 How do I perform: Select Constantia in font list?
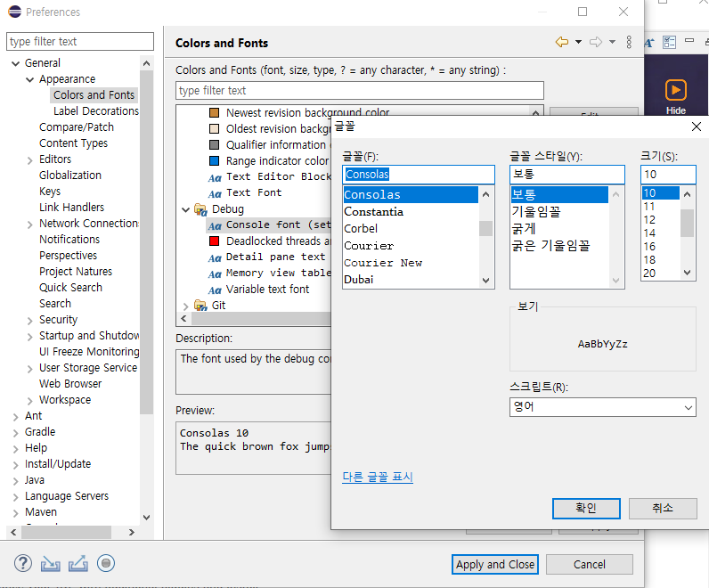373,212
